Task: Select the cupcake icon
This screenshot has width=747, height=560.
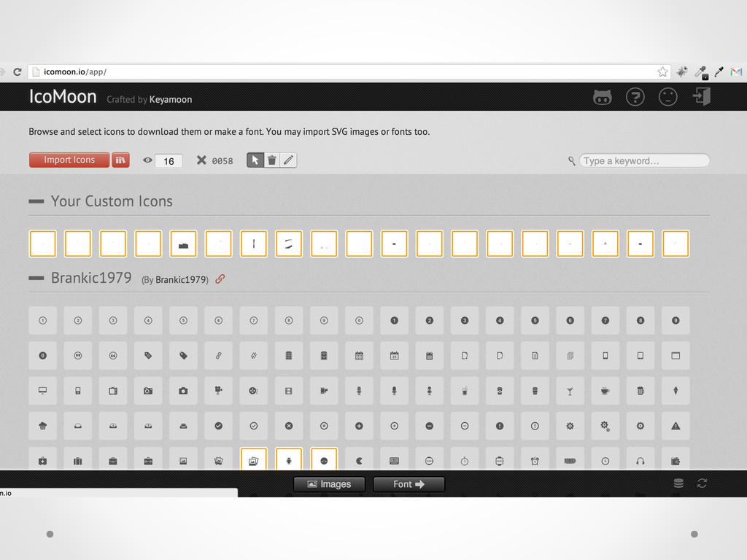Action: click(42, 426)
